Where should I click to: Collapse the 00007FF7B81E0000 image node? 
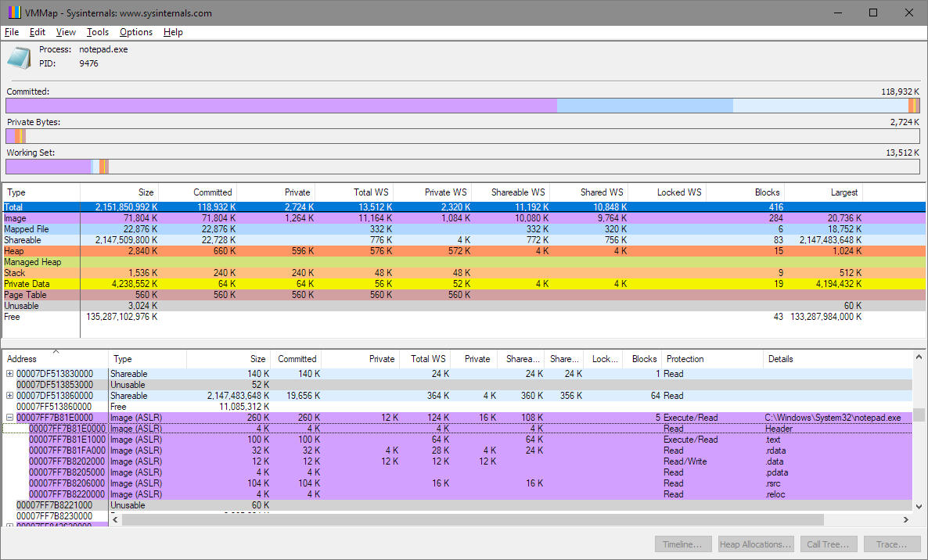point(9,418)
